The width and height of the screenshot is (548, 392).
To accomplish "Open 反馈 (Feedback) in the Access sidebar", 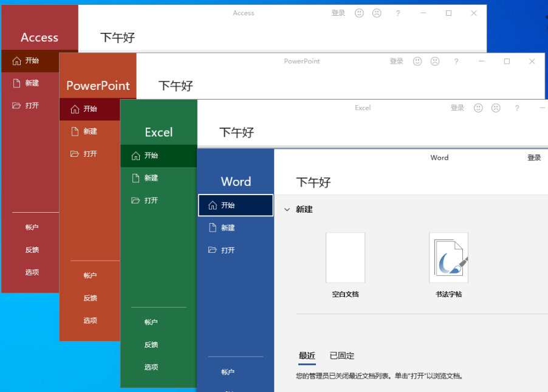I will tap(32, 250).
